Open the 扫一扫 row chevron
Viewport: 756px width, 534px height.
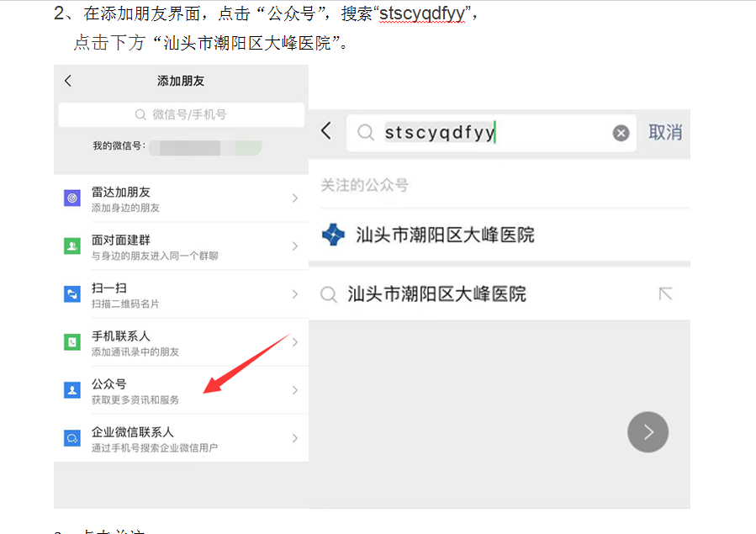point(295,294)
